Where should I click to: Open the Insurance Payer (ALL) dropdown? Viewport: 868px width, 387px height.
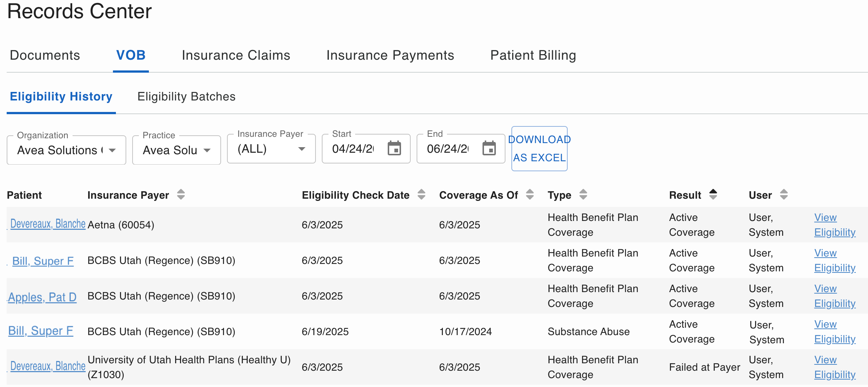click(x=271, y=148)
